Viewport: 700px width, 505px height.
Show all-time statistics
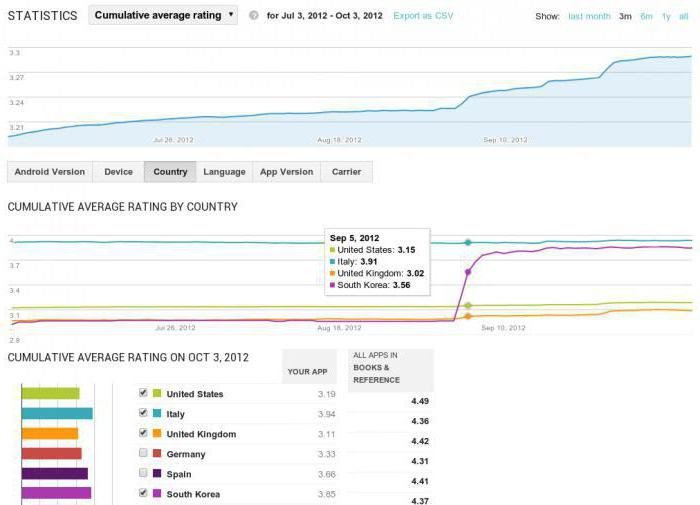685,16
